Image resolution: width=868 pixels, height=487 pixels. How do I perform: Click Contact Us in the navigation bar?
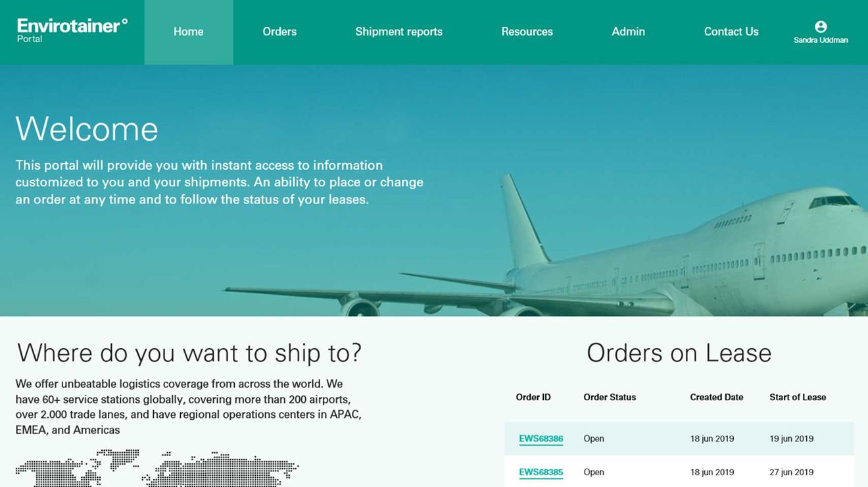tap(731, 32)
